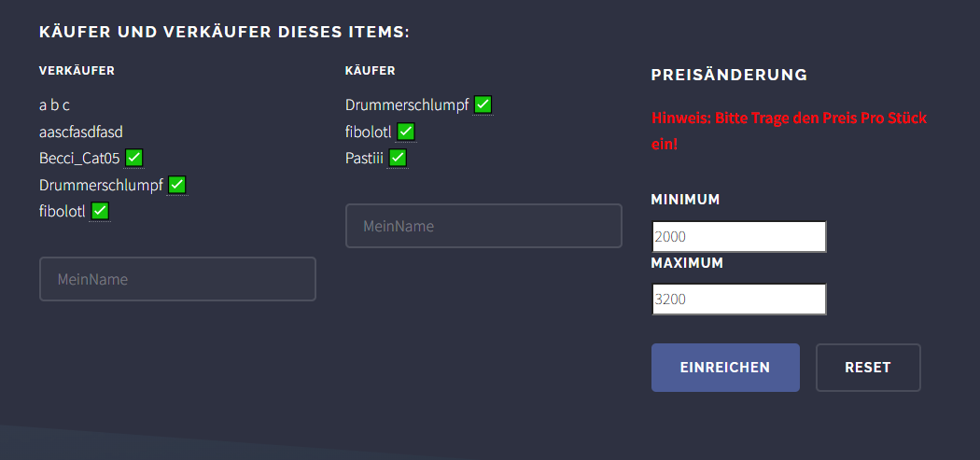Click verified checkmark beside seller Drummerschlumpf
This screenshot has height=460, width=980.
(x=177, y=185)
